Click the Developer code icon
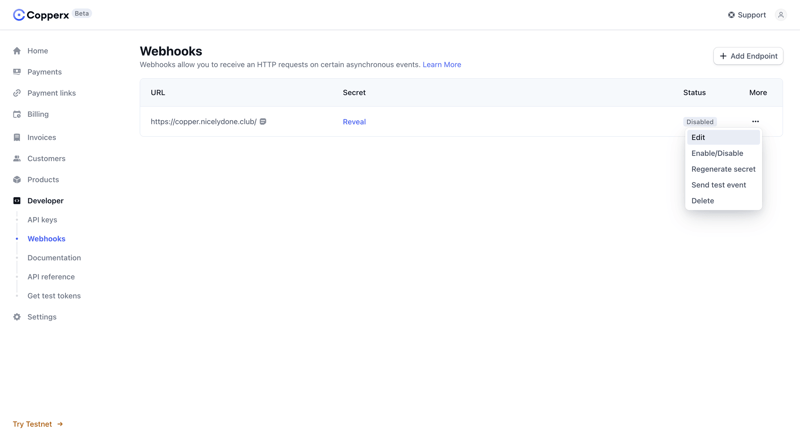Screen dimensions: 800x442 point(17,201)
